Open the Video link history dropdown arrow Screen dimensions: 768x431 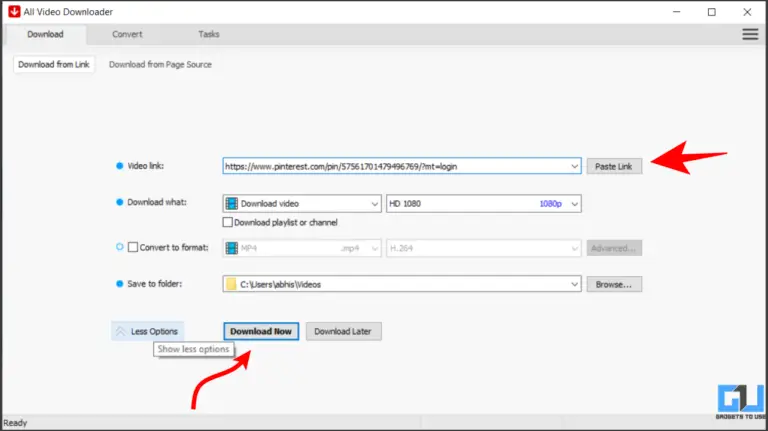574,166
